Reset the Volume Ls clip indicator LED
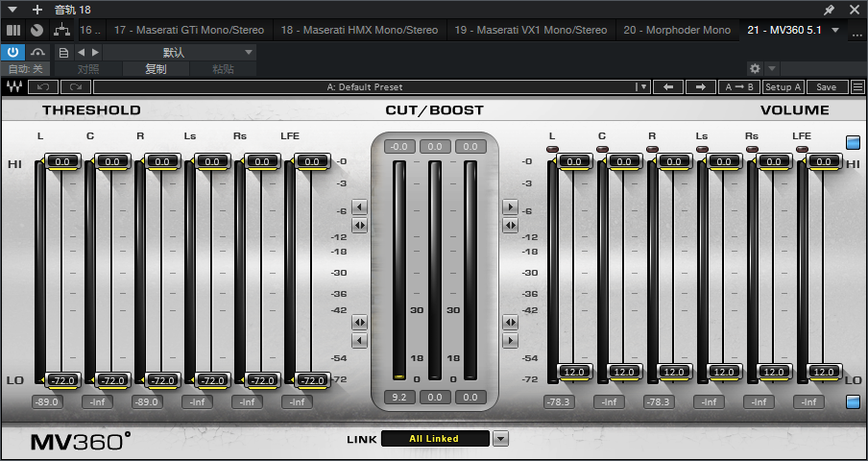The height and width of the screenshot is (461, 868). click(702, 149)
